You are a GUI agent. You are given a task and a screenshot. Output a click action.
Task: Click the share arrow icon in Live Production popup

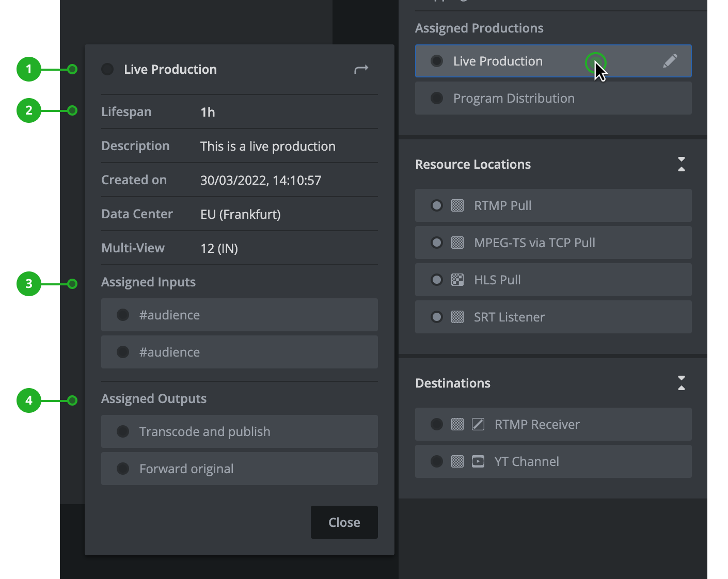[x=361, y=69]
